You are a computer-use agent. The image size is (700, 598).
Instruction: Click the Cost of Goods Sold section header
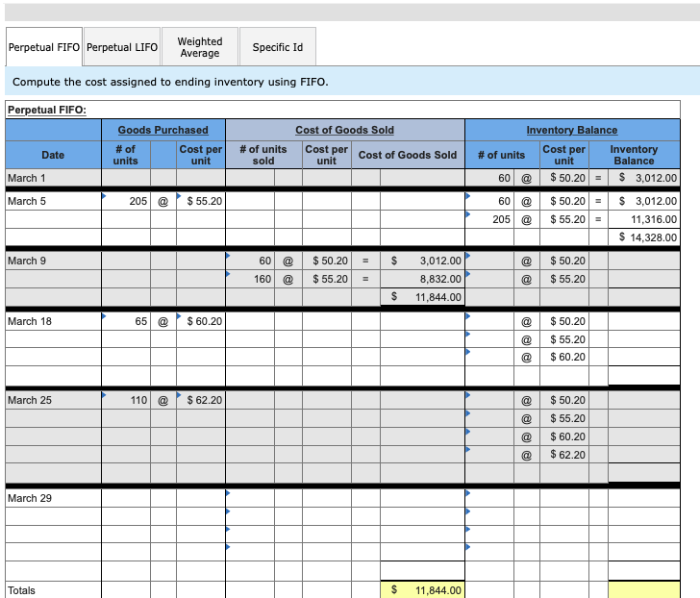(x=344, y=130)
